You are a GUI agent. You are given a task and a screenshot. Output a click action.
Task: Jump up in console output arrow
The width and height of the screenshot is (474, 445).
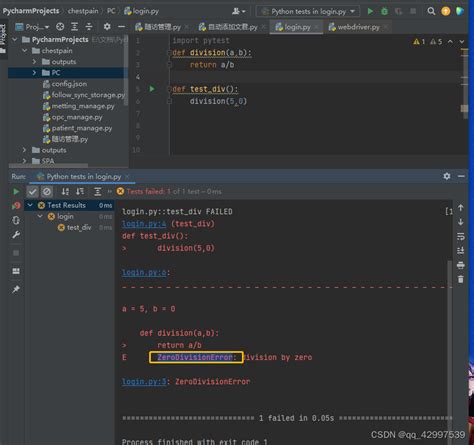(460, 208)
